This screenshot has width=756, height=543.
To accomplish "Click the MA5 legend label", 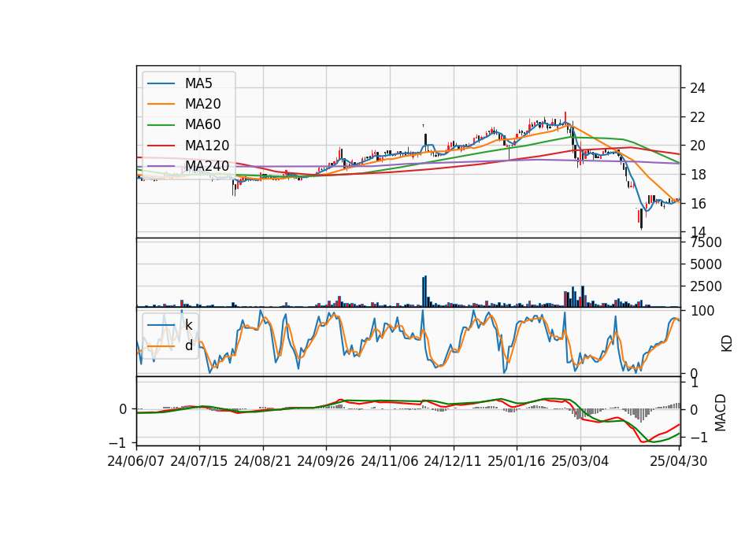I will 198,83.
